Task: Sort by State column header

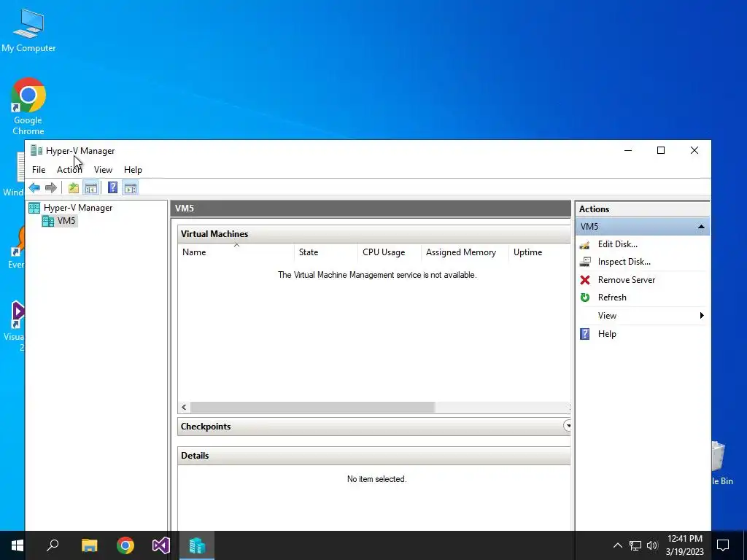Action: (x=326, y=252)
